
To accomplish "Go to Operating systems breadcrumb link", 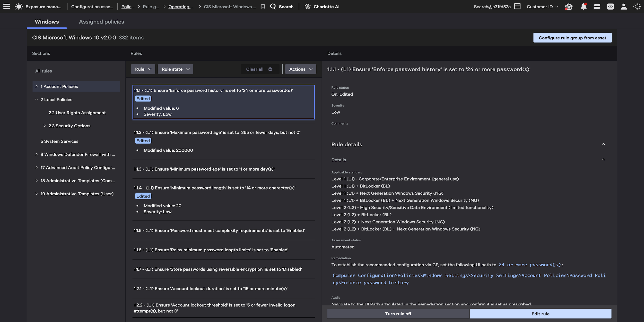I will click(181, 7).
